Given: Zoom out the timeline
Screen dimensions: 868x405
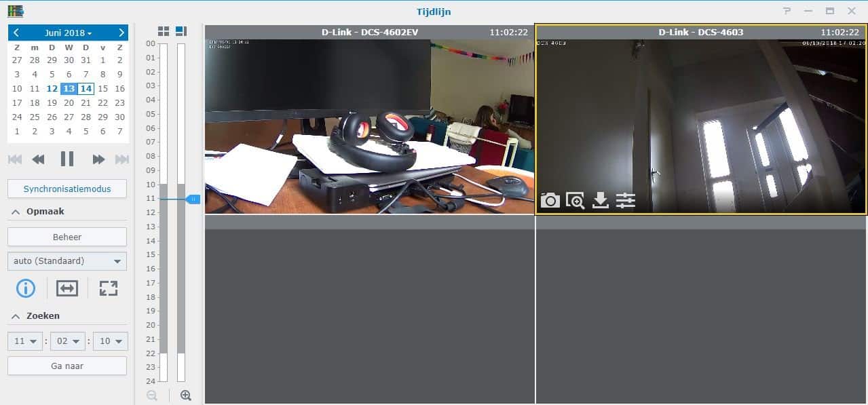Looking at the screenshot, I should 152,395.
